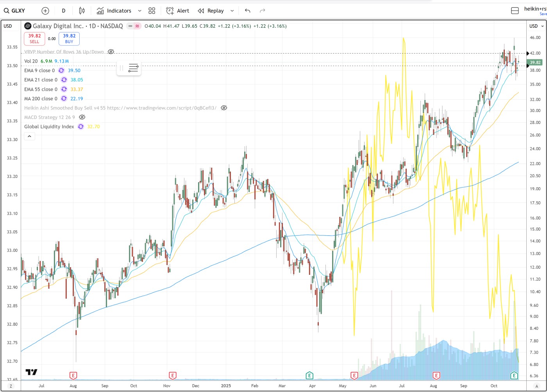Select the D daily interval button
The image size is (547, 392).
coord(64,11)
